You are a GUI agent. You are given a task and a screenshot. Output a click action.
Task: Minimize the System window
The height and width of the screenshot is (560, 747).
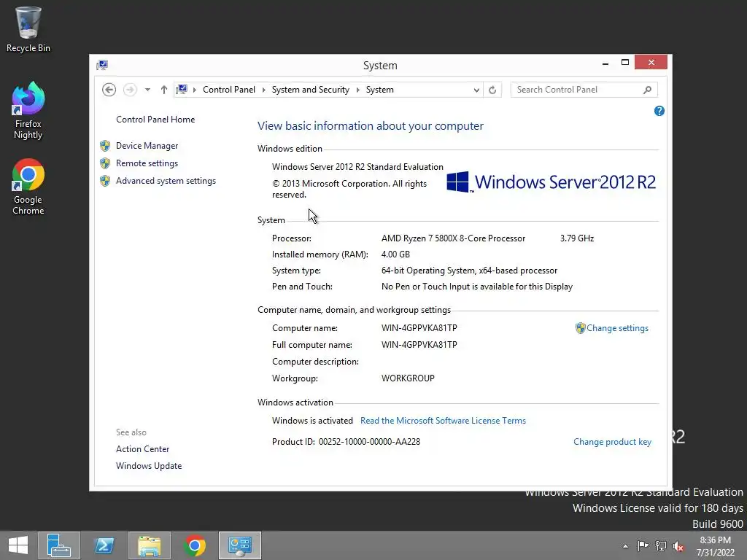pos(605,63)
